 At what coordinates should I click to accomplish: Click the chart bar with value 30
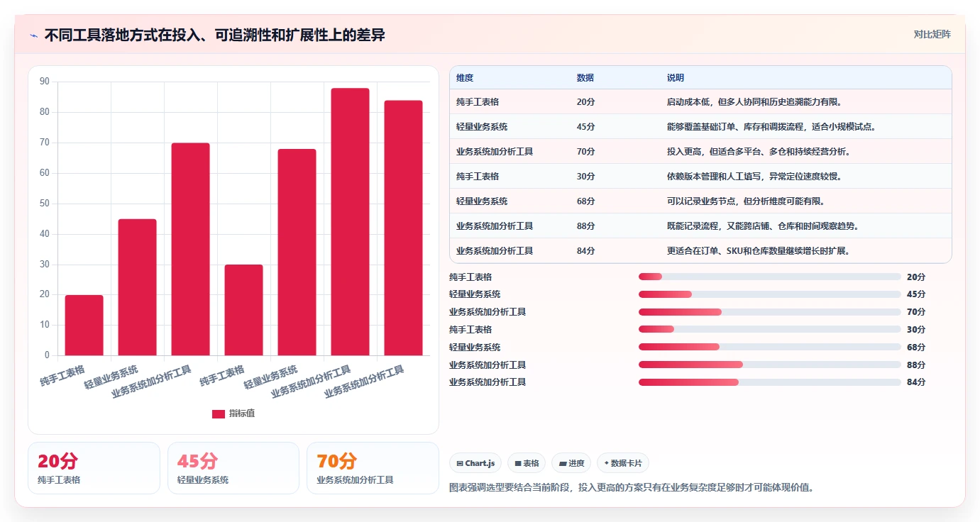point(243,310)
